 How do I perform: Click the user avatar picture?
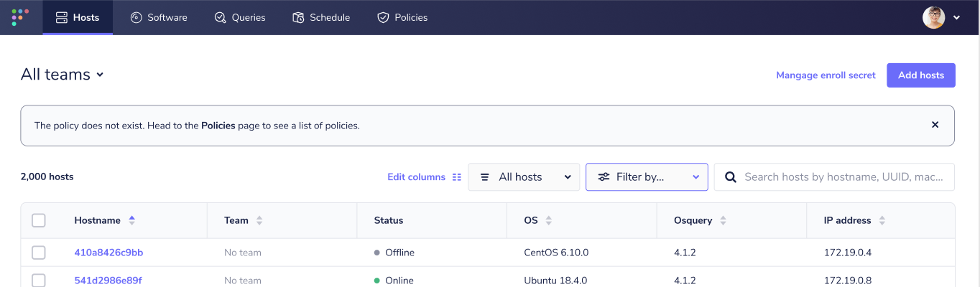pyautogui.click(x=933, y=17)
